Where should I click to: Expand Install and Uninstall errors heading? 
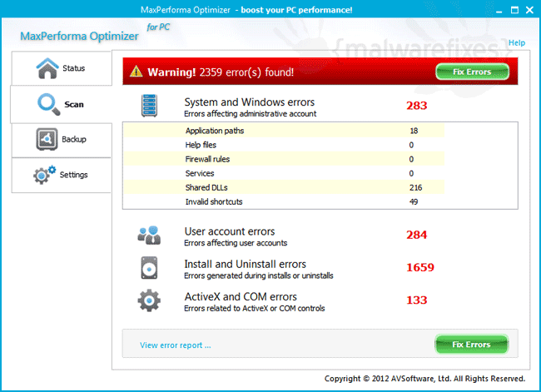[x=246, y=264]
